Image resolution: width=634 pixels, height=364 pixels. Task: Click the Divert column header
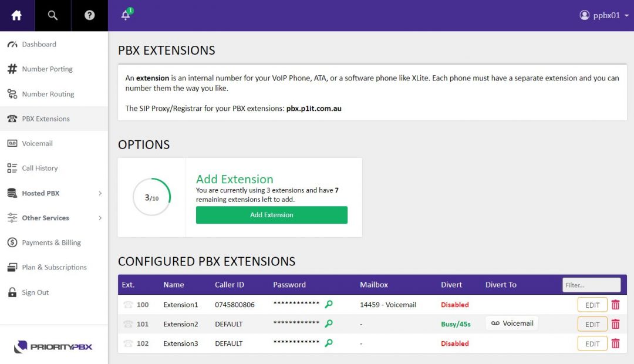(451, 285)
